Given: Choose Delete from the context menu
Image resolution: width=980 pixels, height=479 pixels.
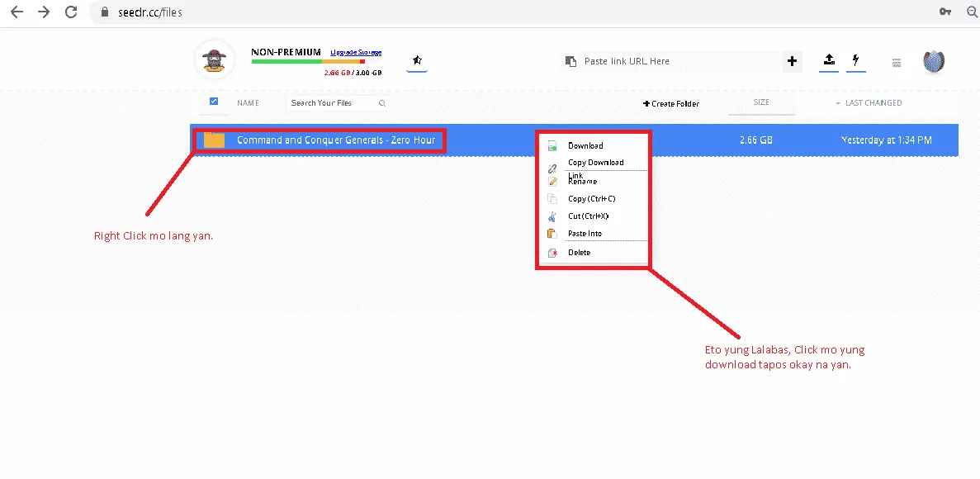Looking at the screenshot, I should click(579, 253).
